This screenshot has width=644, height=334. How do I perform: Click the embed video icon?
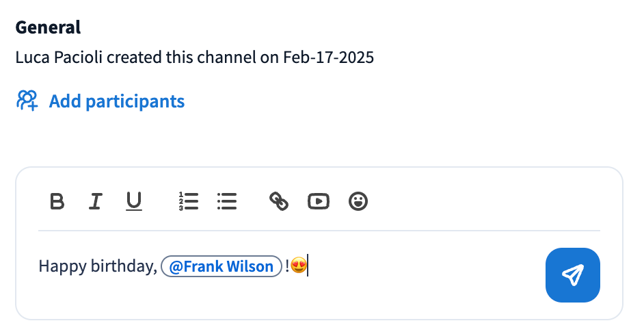point(319,201)
